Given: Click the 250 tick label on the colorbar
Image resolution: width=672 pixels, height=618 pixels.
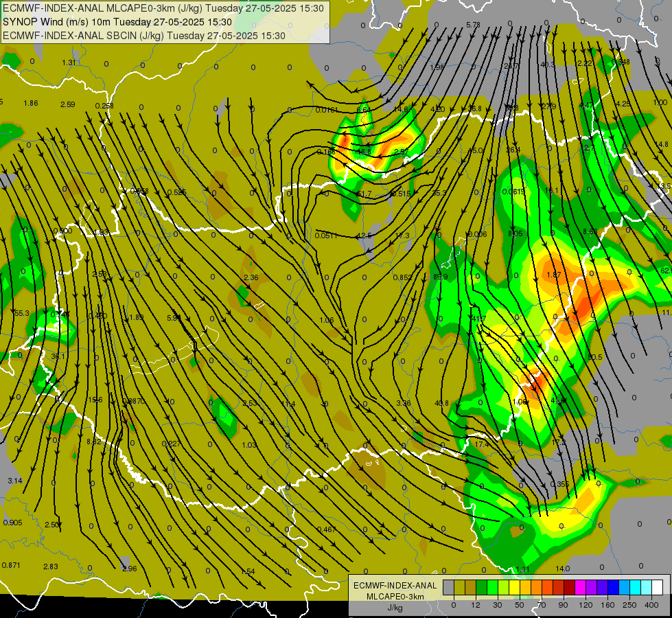Looking at the screenshot, I should 629,605.
